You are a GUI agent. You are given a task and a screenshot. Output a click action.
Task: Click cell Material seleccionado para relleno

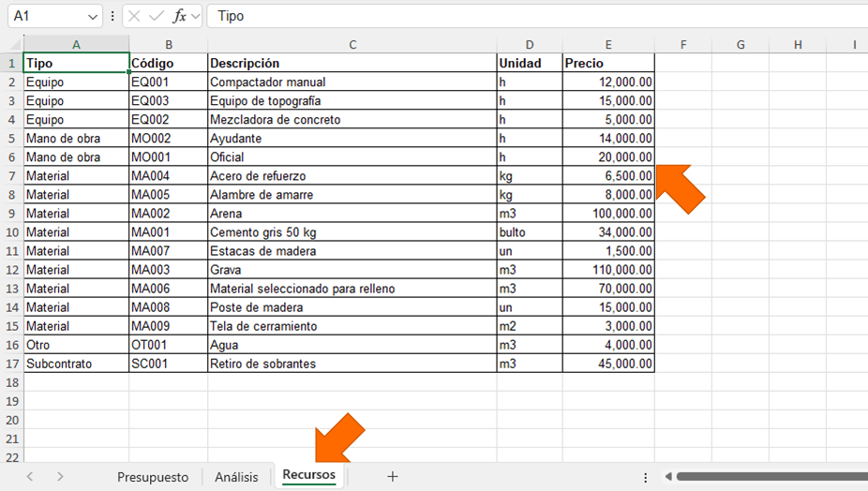point(352,289)
